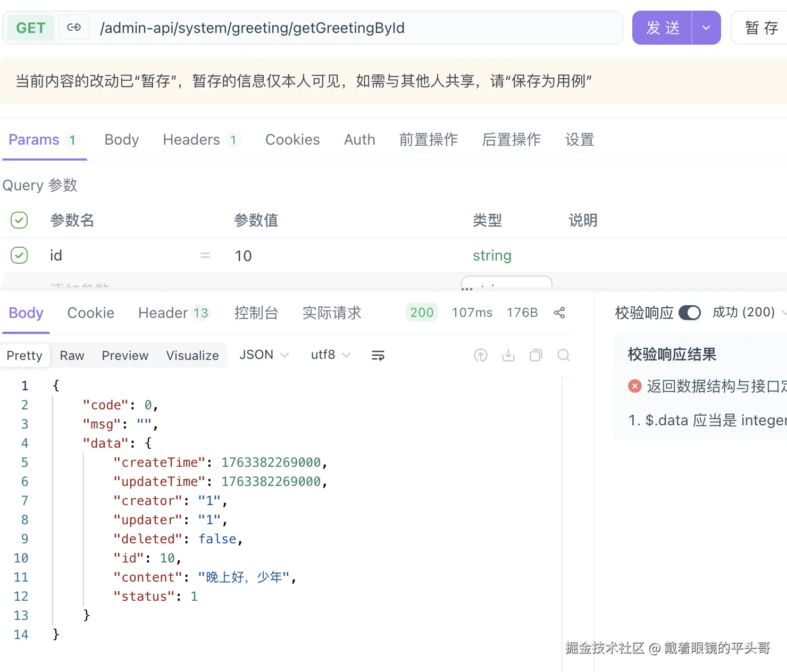Click the link icon beside GET
This screenshot has height=672, width=787.
coord(74,28)
